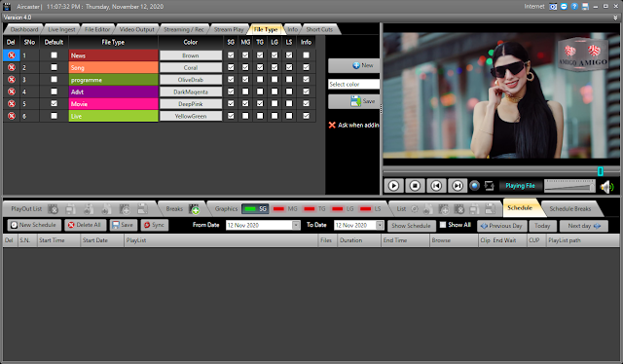Delete the Song file type row
This screenshot has width=623, height=364.
[12, 67]
